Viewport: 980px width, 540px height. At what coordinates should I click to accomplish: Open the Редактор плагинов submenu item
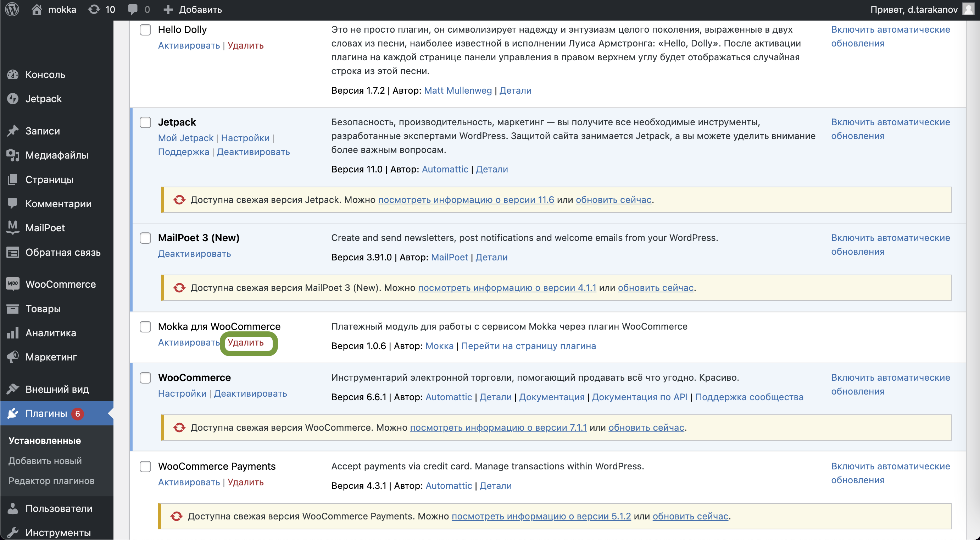[x=51, y=481]
